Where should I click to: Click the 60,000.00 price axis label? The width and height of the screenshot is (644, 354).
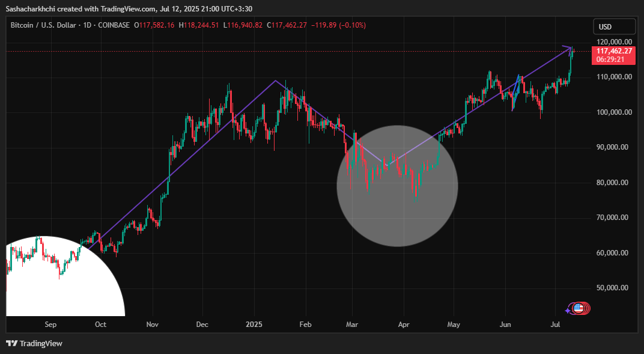pyautogui.click(x=612, y=252)
